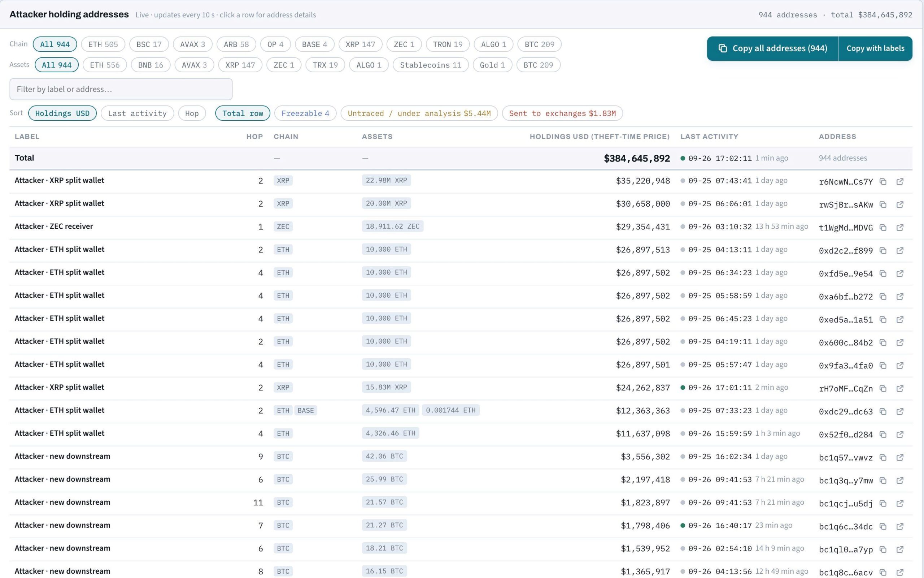924x578 pixels.
Task: Filter chain to AVAX 3
Action: tap(192, 44)
